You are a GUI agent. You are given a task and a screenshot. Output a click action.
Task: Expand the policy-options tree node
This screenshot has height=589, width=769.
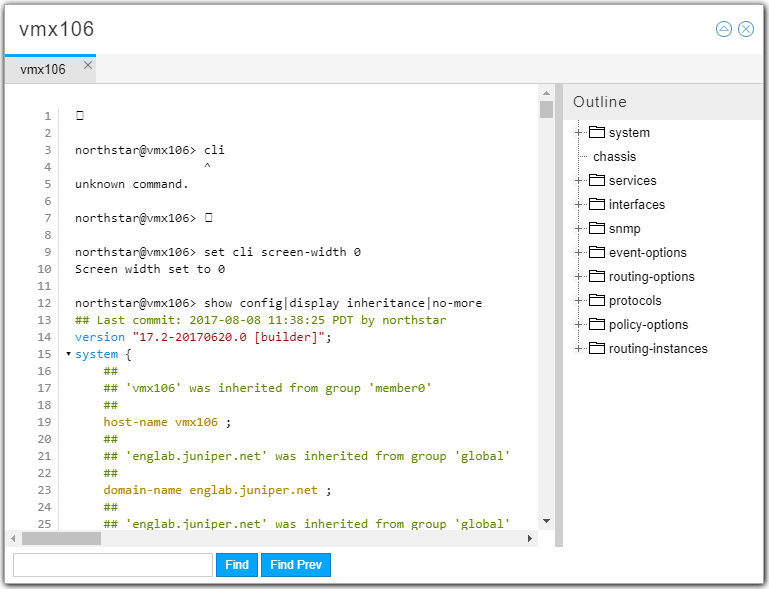click(579, 325)
